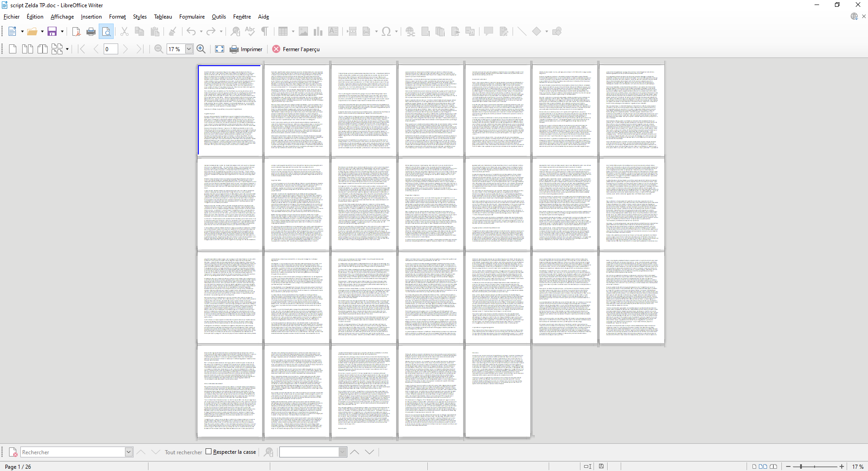
Task: Expand the Open file dropdown arrow
Action: pyautogui.click(x=42, y=31)
